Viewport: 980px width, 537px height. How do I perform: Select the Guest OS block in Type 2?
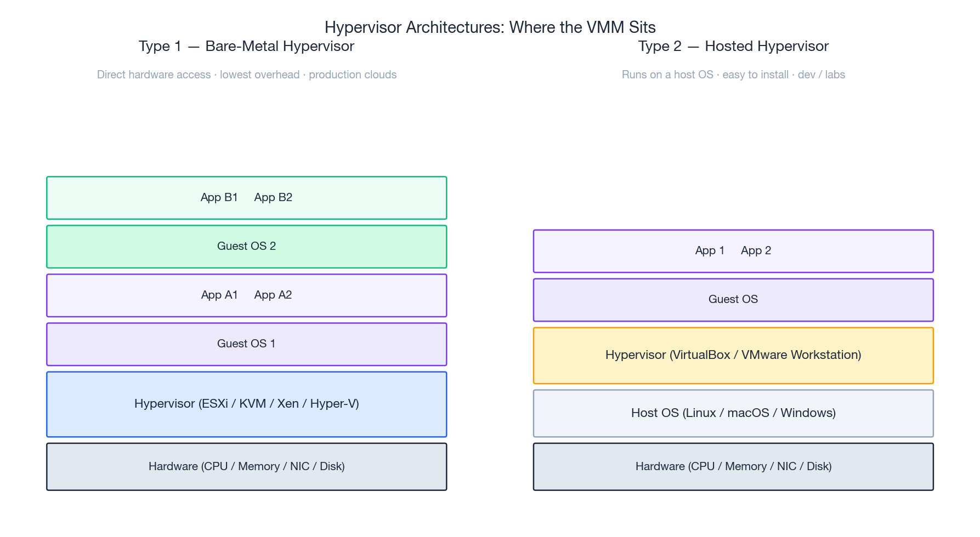tap(733, 299)
